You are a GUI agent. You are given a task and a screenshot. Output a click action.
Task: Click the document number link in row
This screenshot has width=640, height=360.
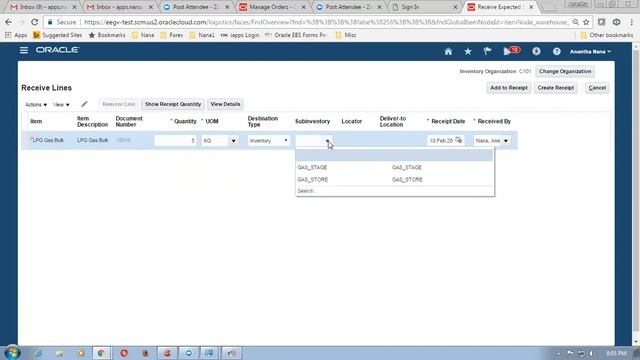(123, 140)
